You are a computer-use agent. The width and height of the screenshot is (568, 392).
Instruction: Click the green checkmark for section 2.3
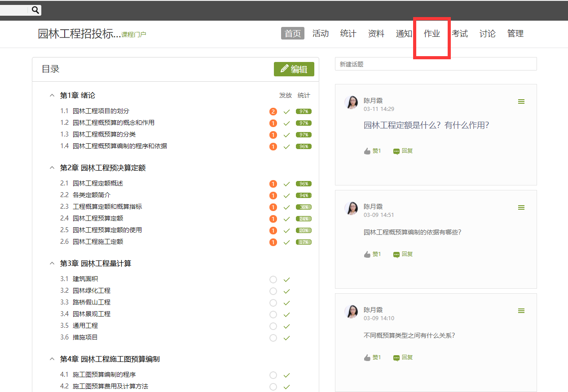click(286, 207)
